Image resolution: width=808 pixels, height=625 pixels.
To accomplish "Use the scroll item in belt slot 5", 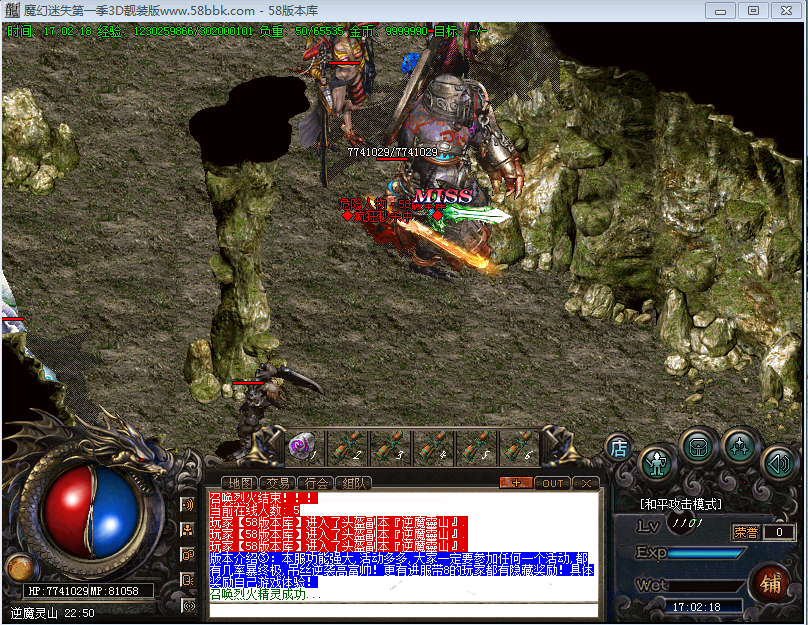I will [475, 446].
